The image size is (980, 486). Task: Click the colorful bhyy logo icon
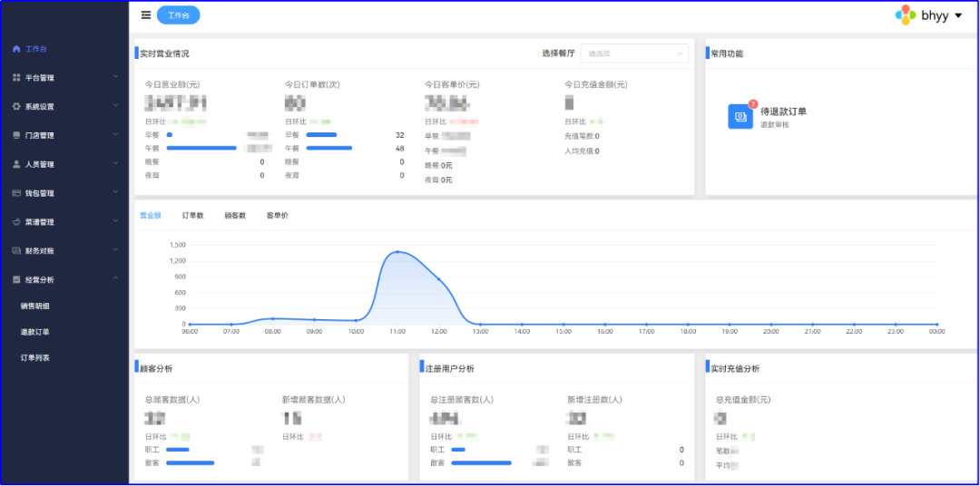click(x=905, y=15)
